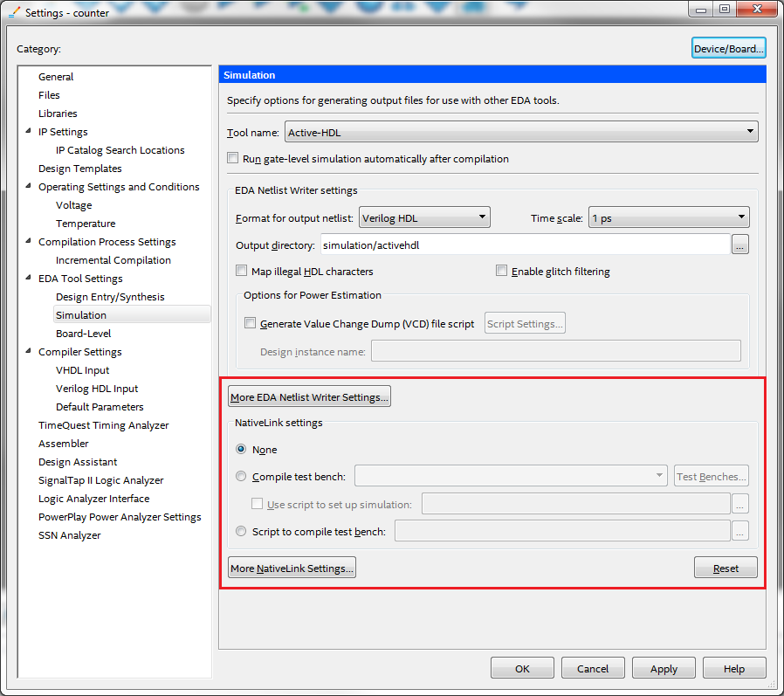Select Design Templates category
This screenshot has height=696, width=784.
pyautogui.click(x=80, y=169)
